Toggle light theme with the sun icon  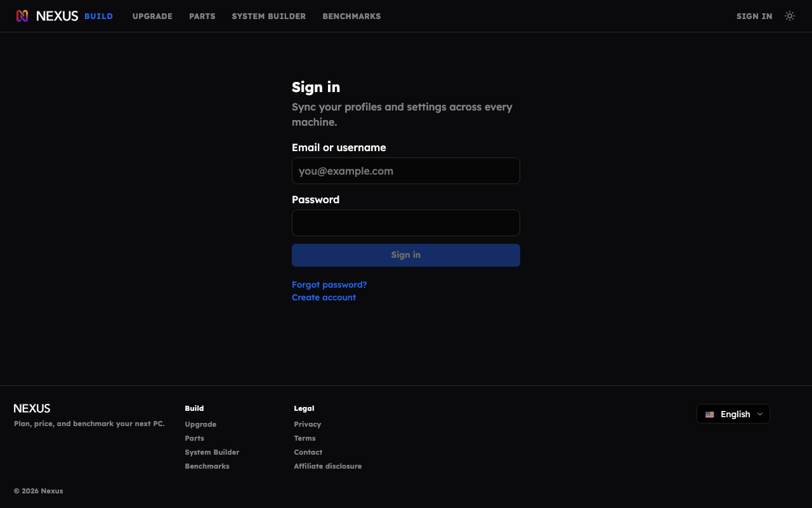tap(790, 16)
